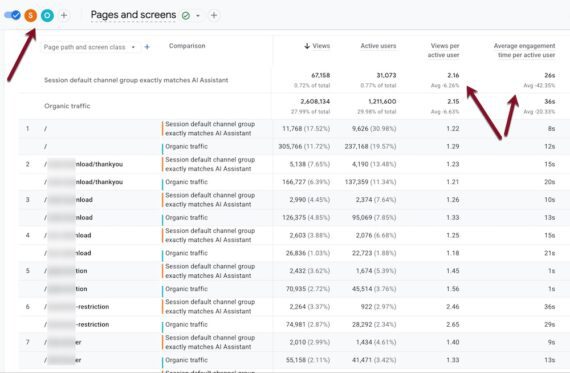Screen dimensions: 570x373
Task: Click the 67,158 total views value
Action: tap(321, 75)
